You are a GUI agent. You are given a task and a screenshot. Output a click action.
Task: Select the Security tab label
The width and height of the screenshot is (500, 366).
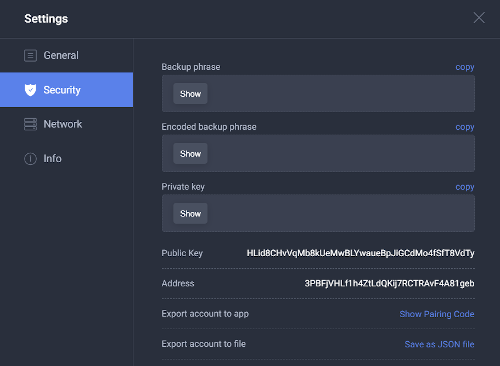click(62, 90)
